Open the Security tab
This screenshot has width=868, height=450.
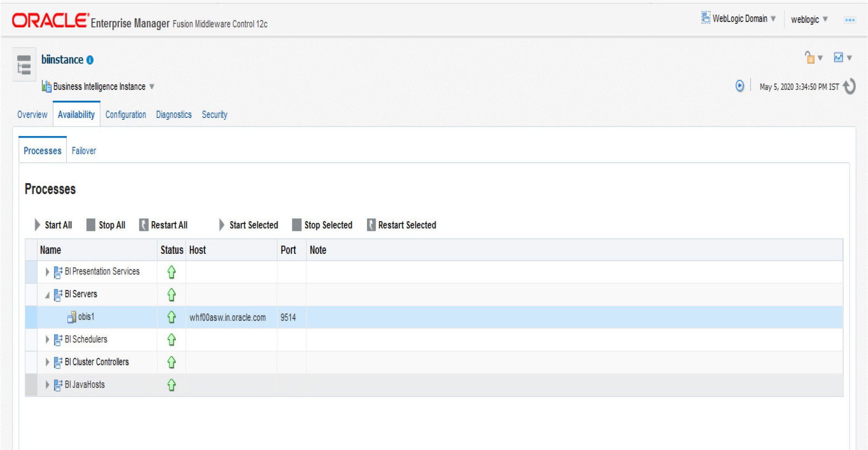(215, 114)
